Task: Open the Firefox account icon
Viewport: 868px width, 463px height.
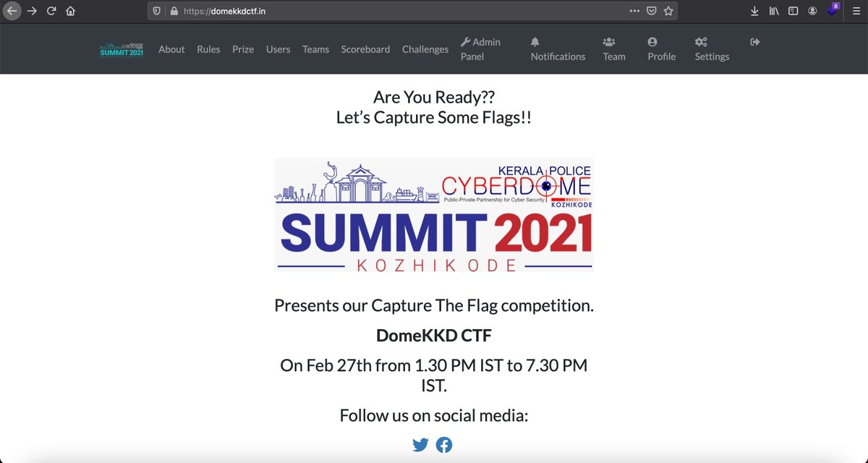Action: coord(812,11)
